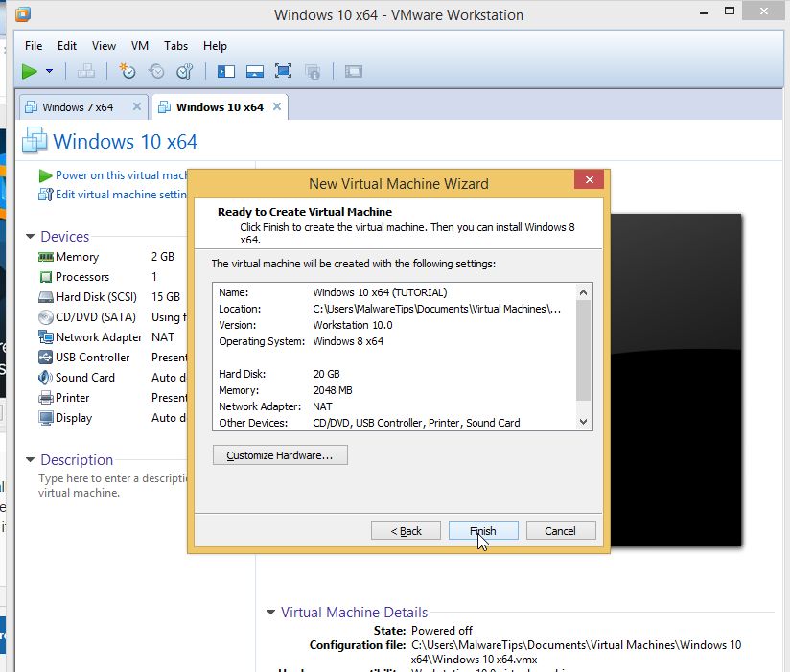
Task: Click the Send Ctrl+Alt+Del toolbar icon
Action: 86,72
